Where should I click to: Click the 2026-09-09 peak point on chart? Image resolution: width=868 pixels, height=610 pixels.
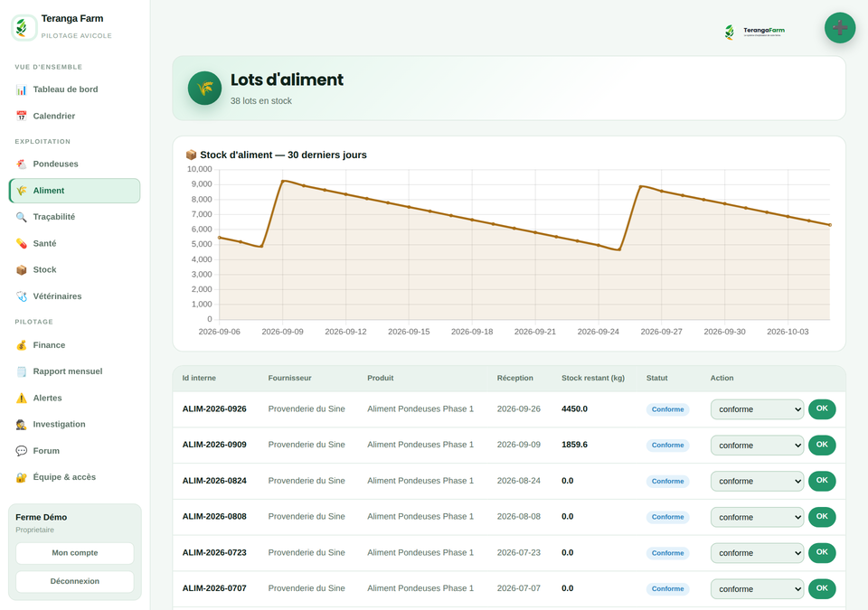point(283,181)
